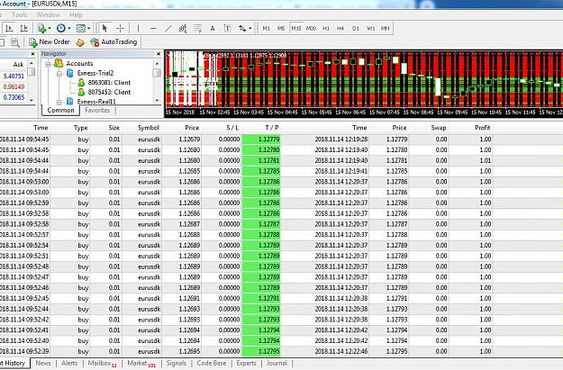Open the Market tab

[x=141, y=363]
